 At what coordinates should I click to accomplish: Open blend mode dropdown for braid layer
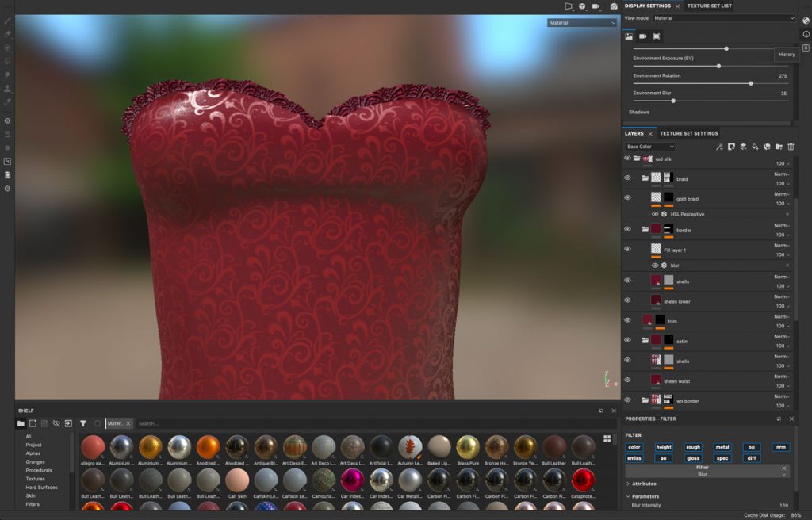(781, 174)
